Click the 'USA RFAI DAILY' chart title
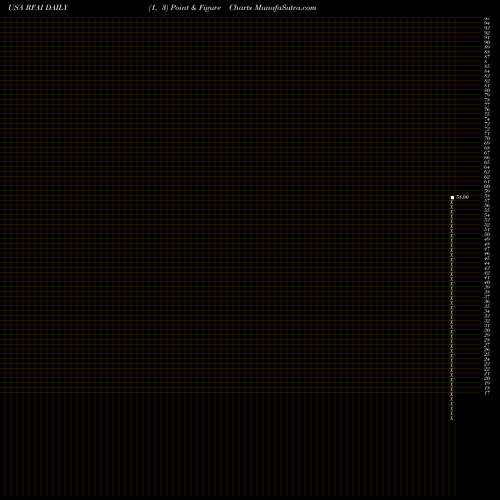 point(38,8)
